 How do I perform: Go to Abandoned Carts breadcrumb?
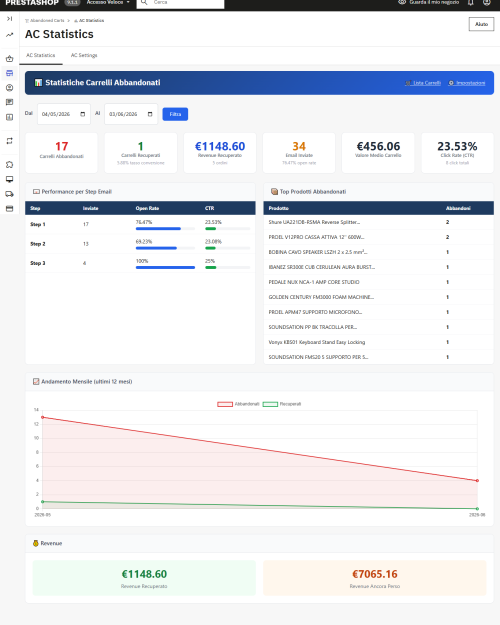(45, 20)
